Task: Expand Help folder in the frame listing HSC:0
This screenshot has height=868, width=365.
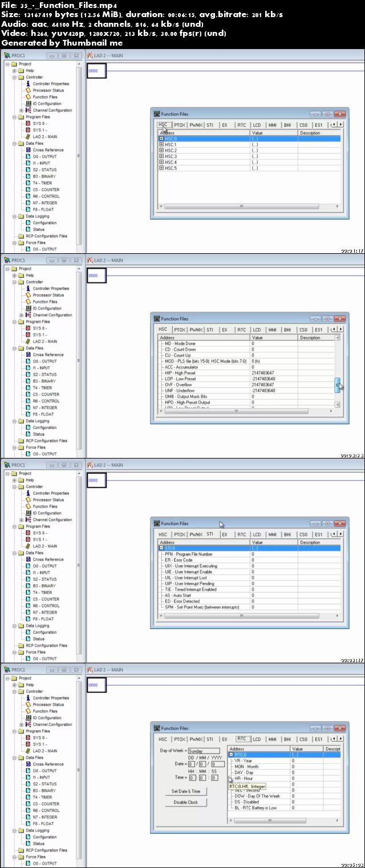Action: pos(14,71)
